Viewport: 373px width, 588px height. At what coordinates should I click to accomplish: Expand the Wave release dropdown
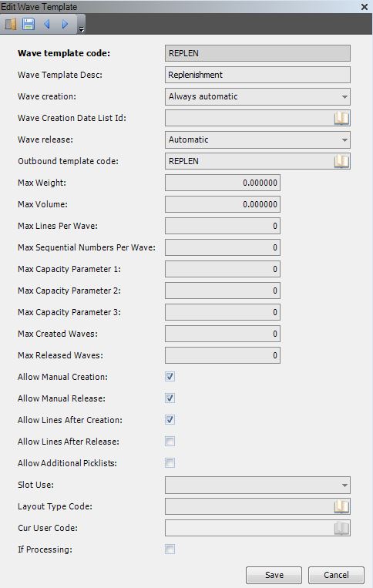tap(344, 140)
